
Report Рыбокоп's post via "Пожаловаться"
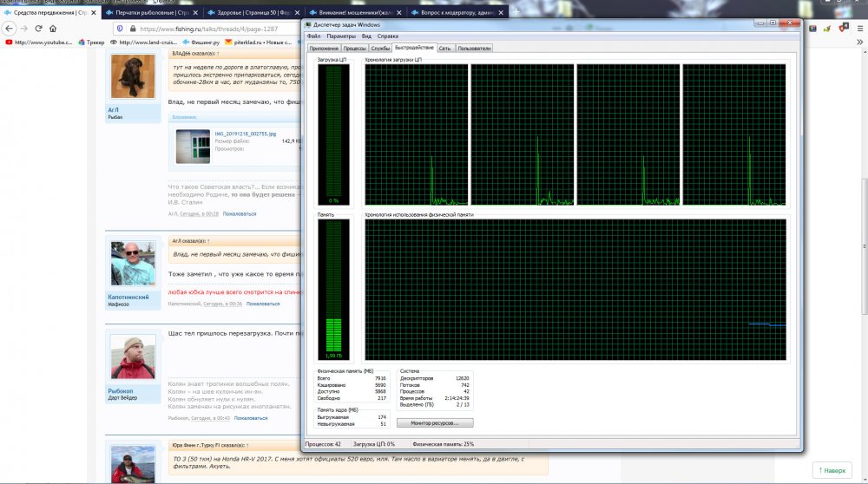251,418
